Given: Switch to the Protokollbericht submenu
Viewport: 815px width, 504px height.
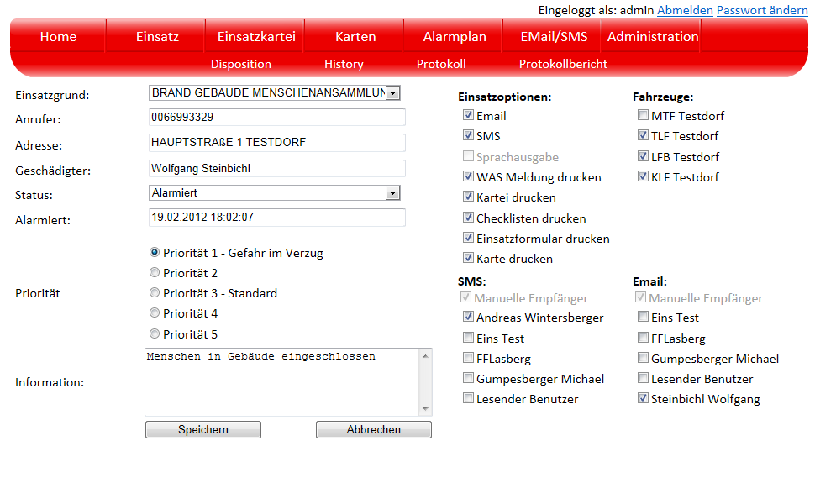Looking at the screenshot, I should (563, 64).
